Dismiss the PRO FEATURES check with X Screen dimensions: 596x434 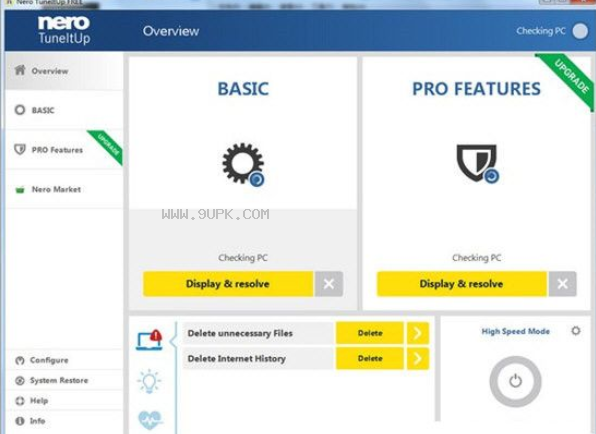coord(563,284)
